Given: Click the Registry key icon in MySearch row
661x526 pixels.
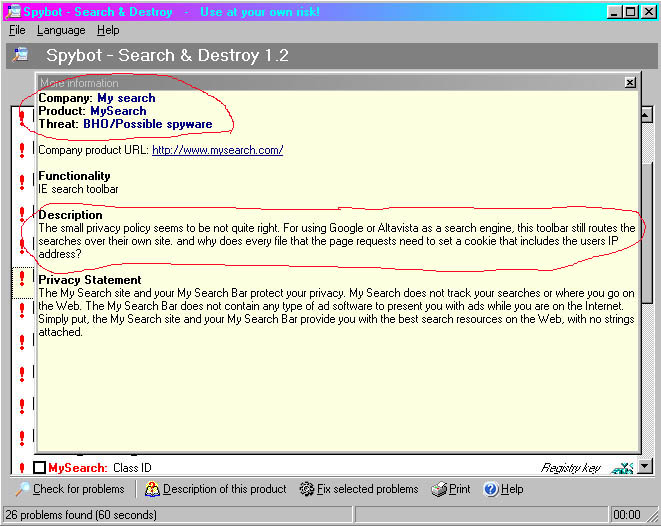Looking at the screenshot, I should coord(622,467).
